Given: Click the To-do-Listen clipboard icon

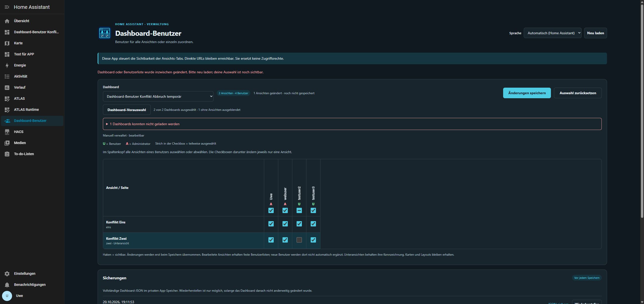Looking at the screenshot, I should pos(7,154).
